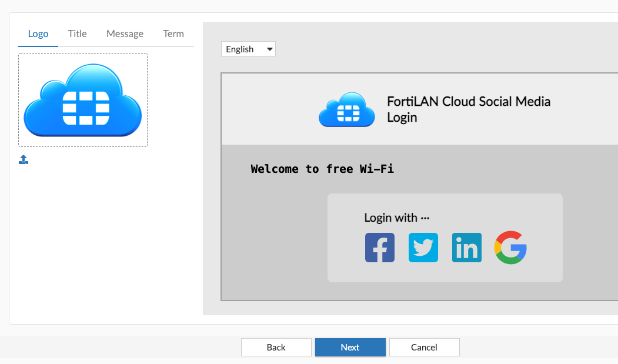Screen dimensions: 618x364
Task: Click the Back button
Action: coord(276,347)
